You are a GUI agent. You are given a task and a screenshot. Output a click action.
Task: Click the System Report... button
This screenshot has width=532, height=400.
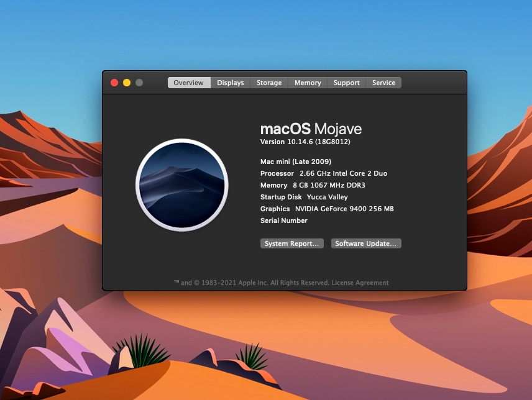(x=291, y=243)
